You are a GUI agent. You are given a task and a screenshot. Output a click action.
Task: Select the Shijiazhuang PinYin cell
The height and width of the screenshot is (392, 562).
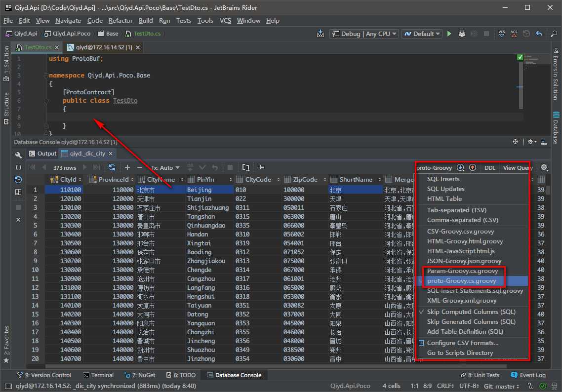[209, 207]
